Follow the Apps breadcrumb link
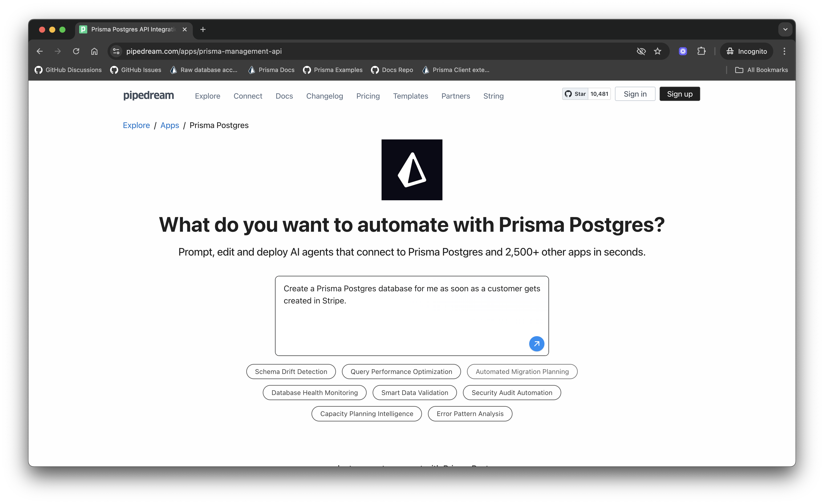Image resolution: width=824 pixels, height=504 pixels. [x=169, y=125]
